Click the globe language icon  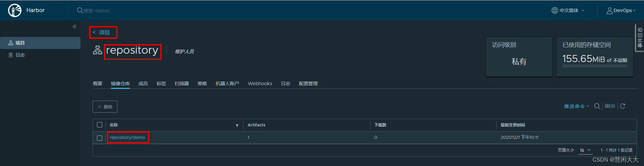555,10
